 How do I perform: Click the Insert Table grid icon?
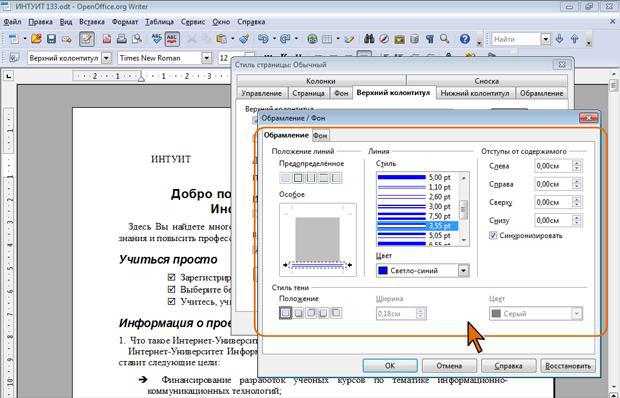327,39
